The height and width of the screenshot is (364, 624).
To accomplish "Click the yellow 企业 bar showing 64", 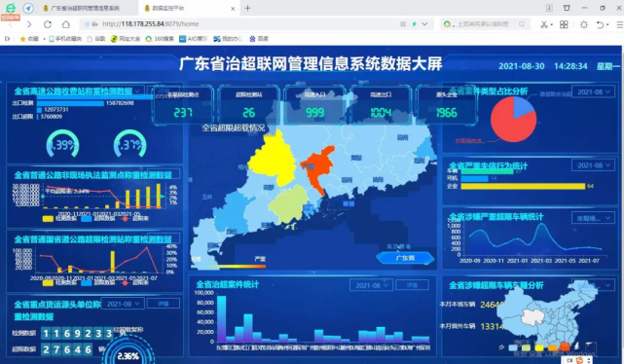I will (x=523, y=186).
